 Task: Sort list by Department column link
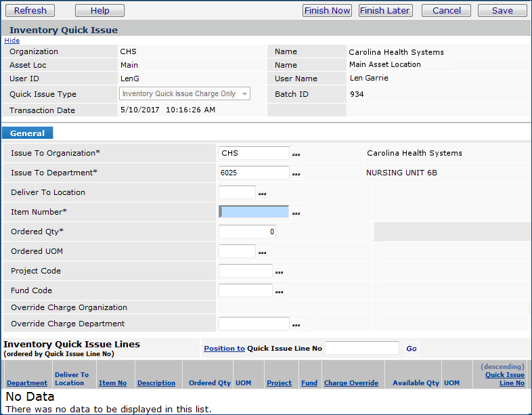(x=27, y=383)
